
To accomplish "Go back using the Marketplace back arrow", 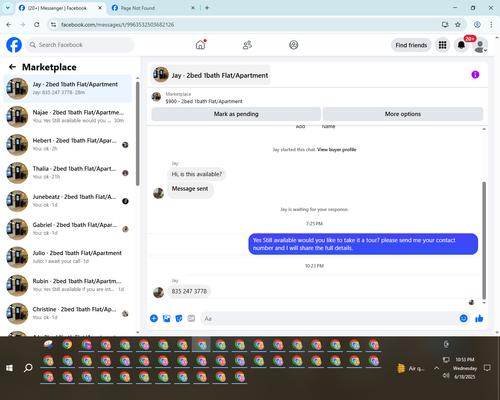I will pos(12,67).
